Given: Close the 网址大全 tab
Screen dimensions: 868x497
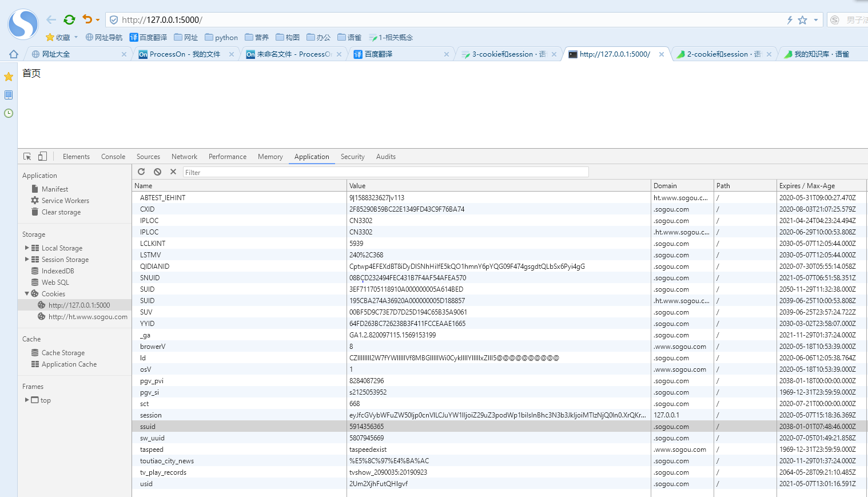Looking at the screenshot, I should click(124, 54).
